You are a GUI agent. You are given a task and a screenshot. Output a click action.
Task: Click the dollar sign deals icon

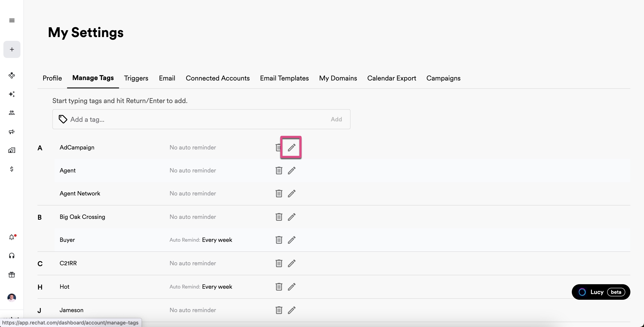click(12, 169)
